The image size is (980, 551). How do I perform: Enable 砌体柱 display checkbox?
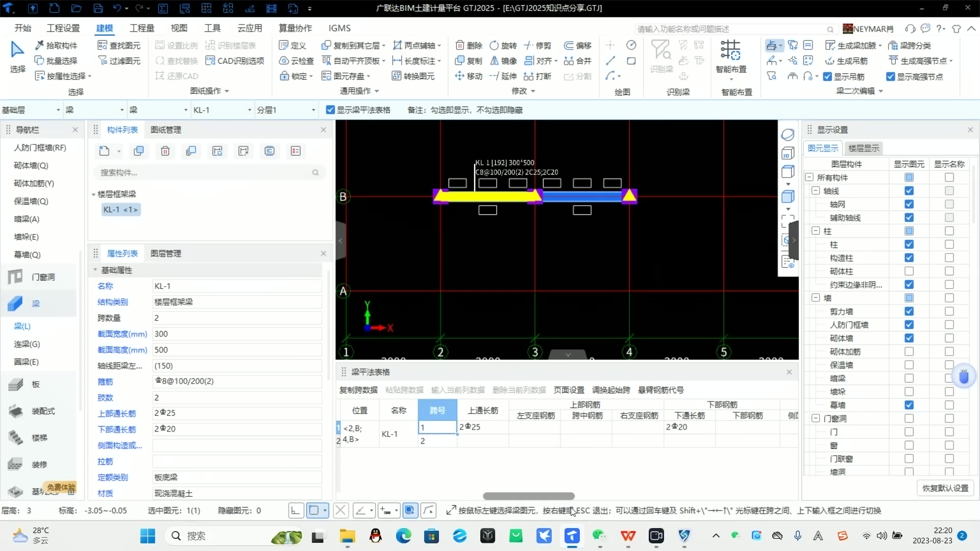pos(909,271)
